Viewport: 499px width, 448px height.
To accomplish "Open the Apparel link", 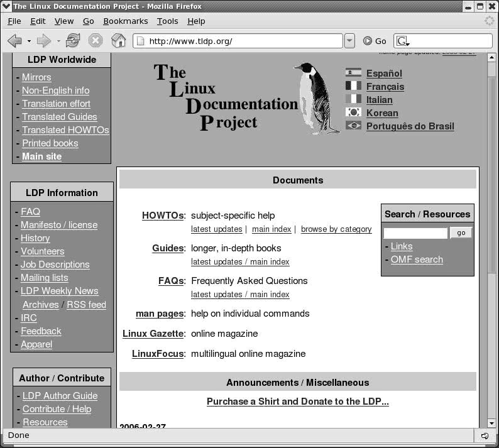I will 36,344.
